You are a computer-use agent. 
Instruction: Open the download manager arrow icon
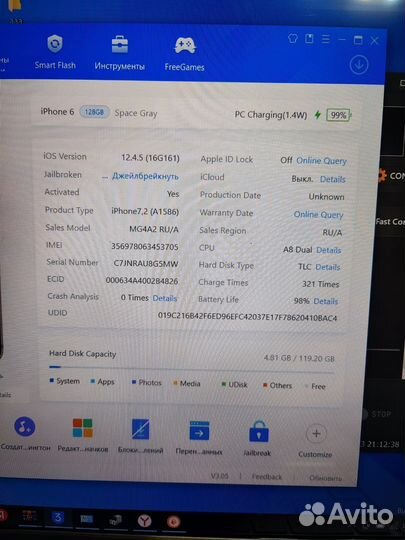click(359, 65)
